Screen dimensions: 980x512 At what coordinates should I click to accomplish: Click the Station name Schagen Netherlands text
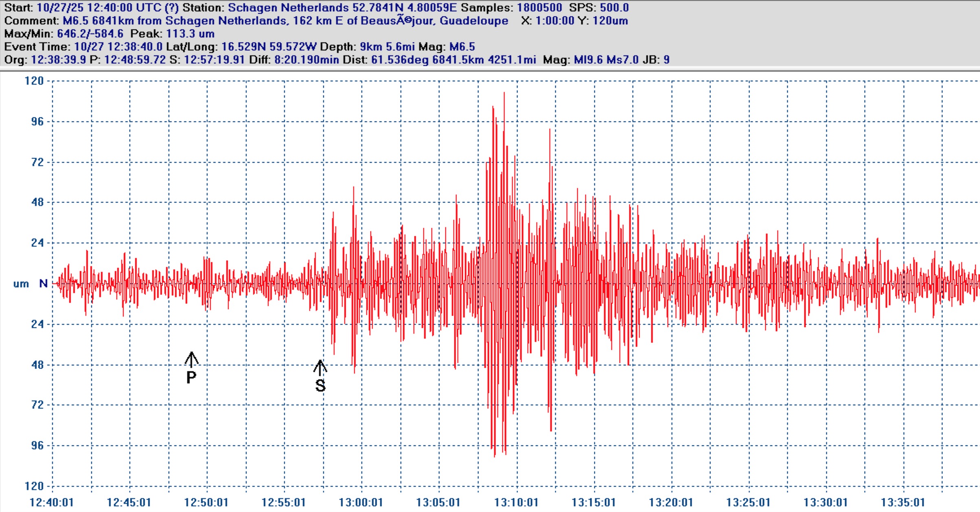[x=288, y=8]
